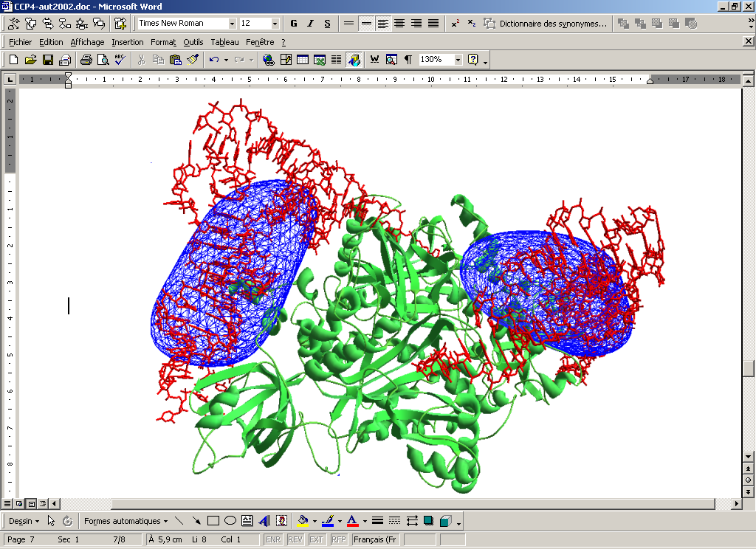Apply the red font color swatch
Viewport: 756px width, 549px height.
352,521
